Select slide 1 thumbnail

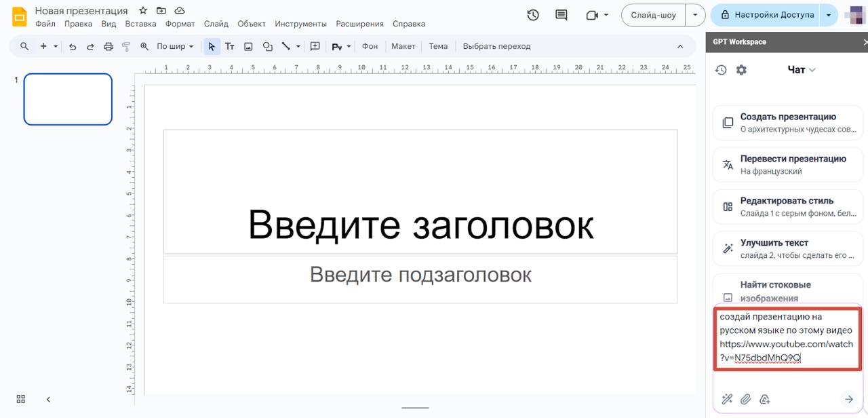tap(68, 99)
